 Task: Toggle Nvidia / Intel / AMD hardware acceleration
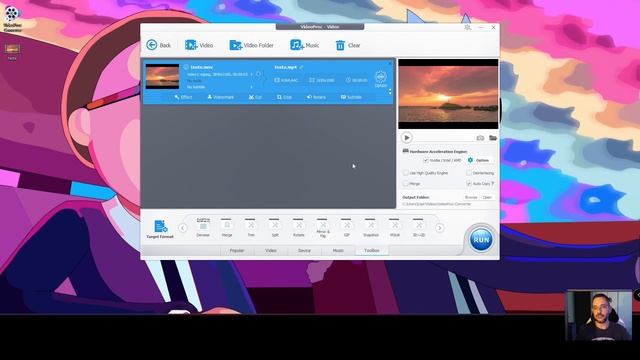(x=426, y=160)
